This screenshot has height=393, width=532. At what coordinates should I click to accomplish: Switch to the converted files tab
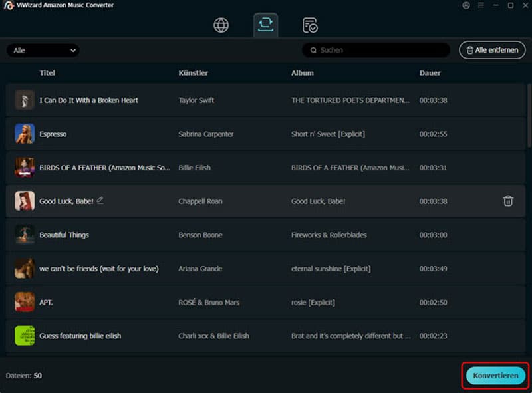click(x=310, y=25)
